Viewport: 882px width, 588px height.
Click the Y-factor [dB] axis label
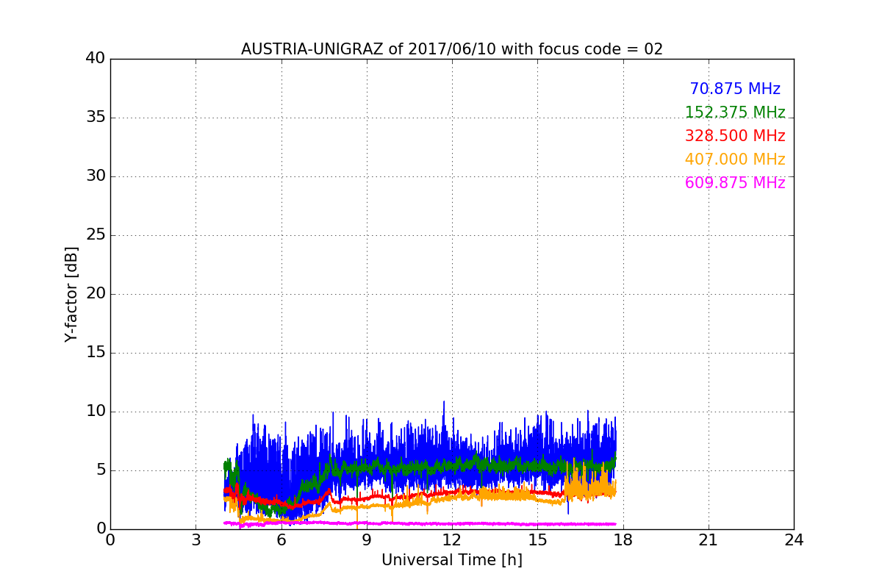(x=71, y=294)
